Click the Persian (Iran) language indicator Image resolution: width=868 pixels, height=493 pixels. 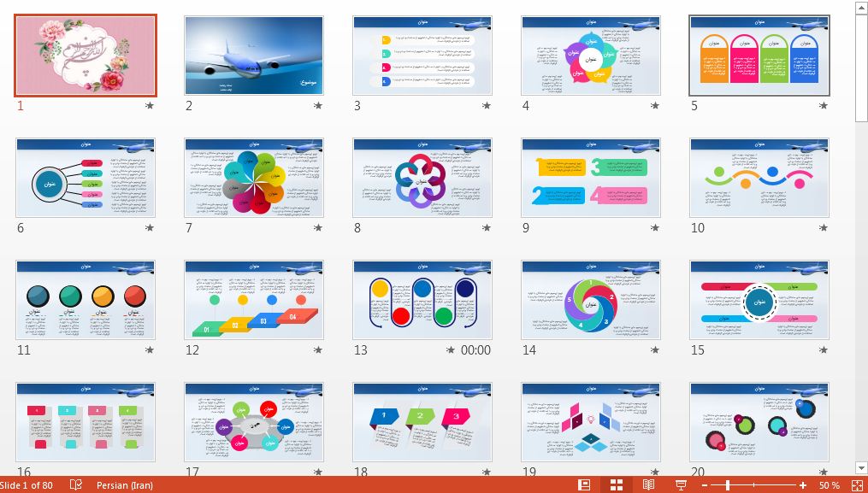(x=125, y=485)
